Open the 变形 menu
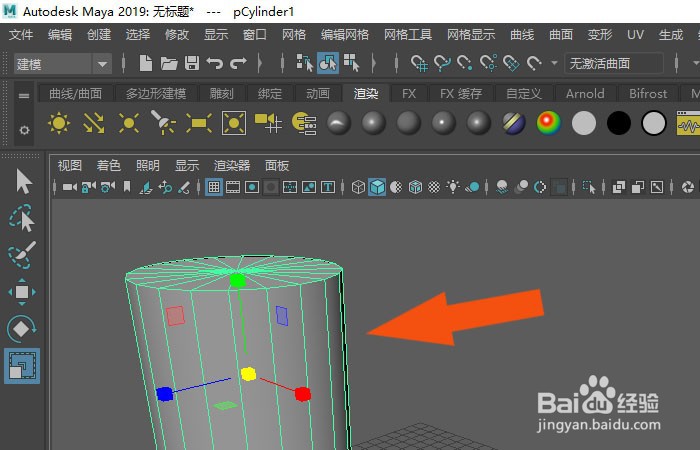This screenshot has height=450, width=700. pyautogui.click(x=600, y=34)
